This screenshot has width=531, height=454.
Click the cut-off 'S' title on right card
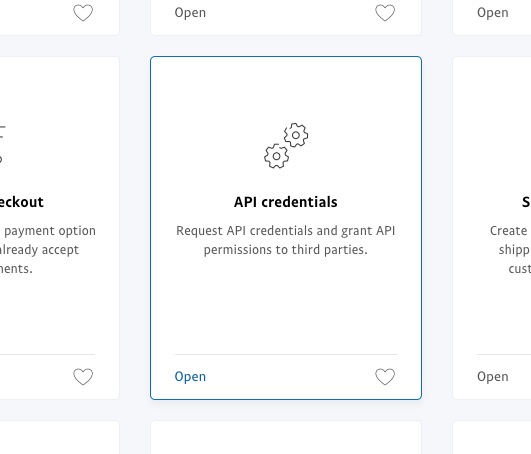[x=526, y=202]
